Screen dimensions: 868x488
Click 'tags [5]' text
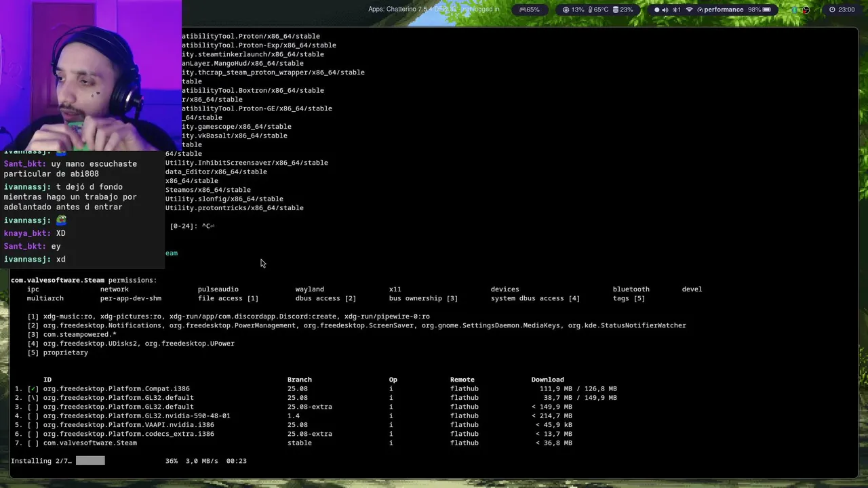click(629, 298)
